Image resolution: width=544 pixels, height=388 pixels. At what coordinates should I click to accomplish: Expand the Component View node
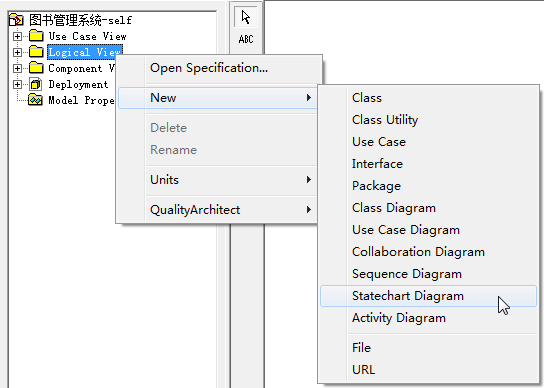(x=17, y=68)
